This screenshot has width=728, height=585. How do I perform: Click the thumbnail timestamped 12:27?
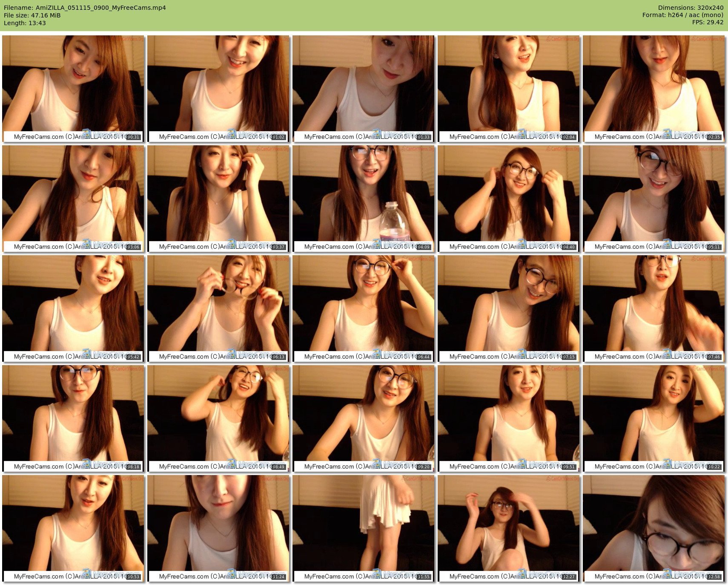pyautogui.click(x=508, y=528)
